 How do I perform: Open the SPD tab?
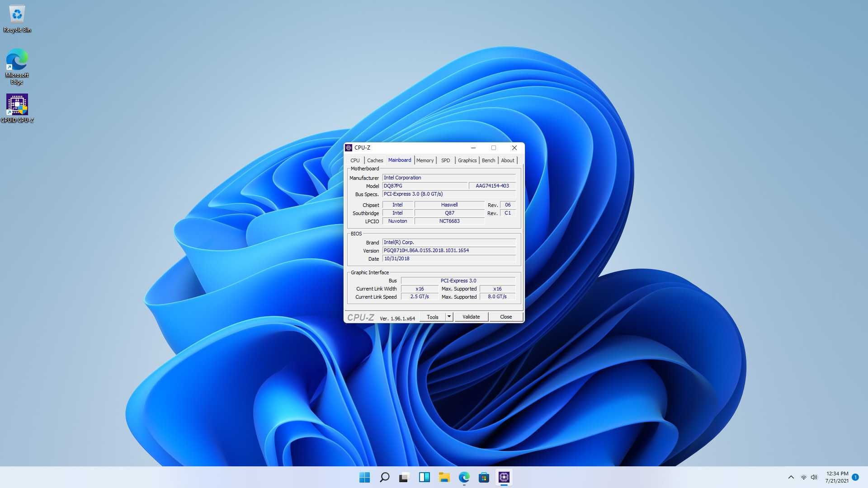tap(445, 160)
